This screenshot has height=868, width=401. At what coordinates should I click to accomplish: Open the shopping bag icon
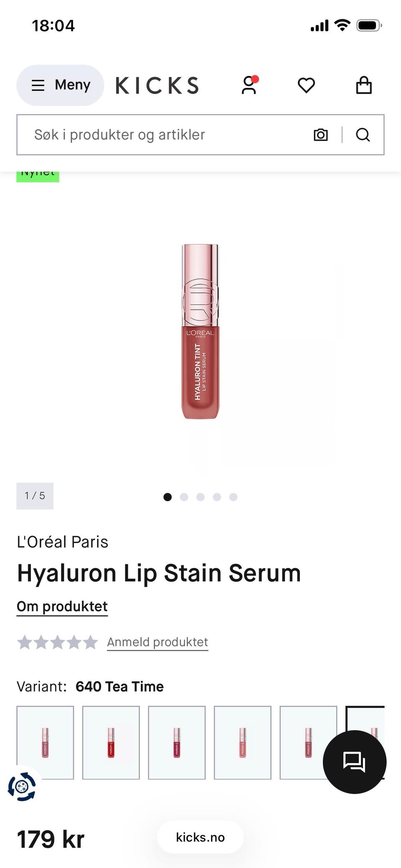[364, 85]
